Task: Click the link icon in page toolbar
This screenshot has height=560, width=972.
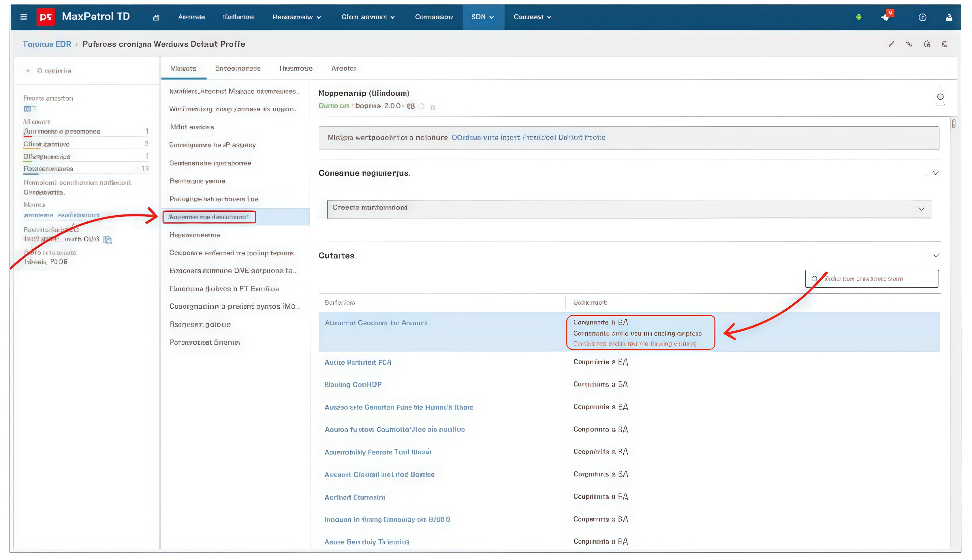Action: click(x=909, y=44)
